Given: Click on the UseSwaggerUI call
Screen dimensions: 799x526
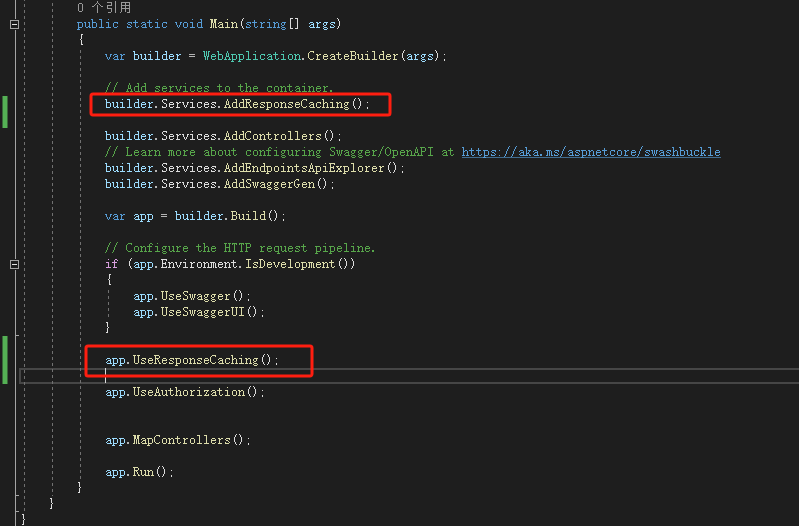Looking at the screenshot, I should coord(199,312).
